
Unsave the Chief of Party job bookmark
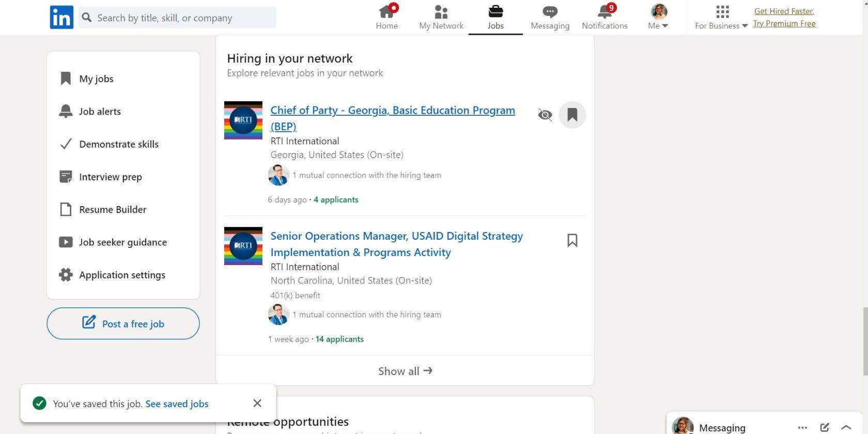coord(572,115)
